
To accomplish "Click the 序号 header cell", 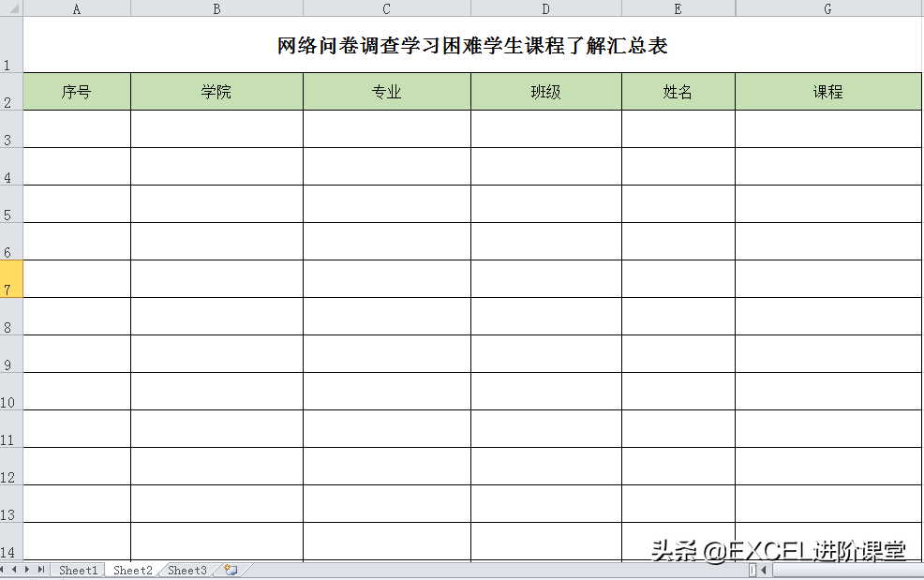I will coord(77,92).
